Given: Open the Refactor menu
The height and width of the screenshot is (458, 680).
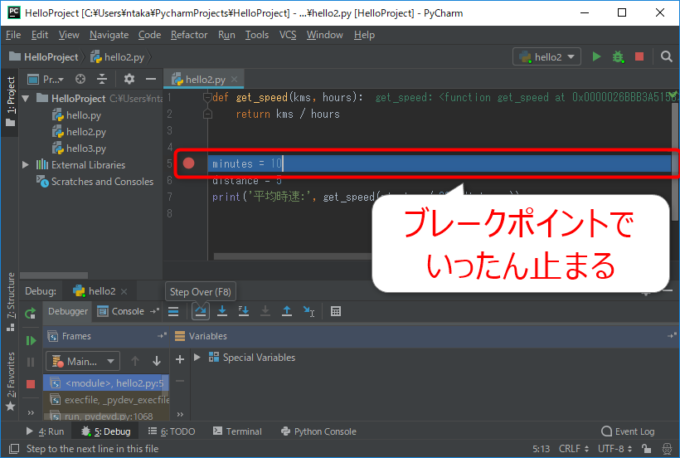Looking at the screenshot, I should pos(189,35).
